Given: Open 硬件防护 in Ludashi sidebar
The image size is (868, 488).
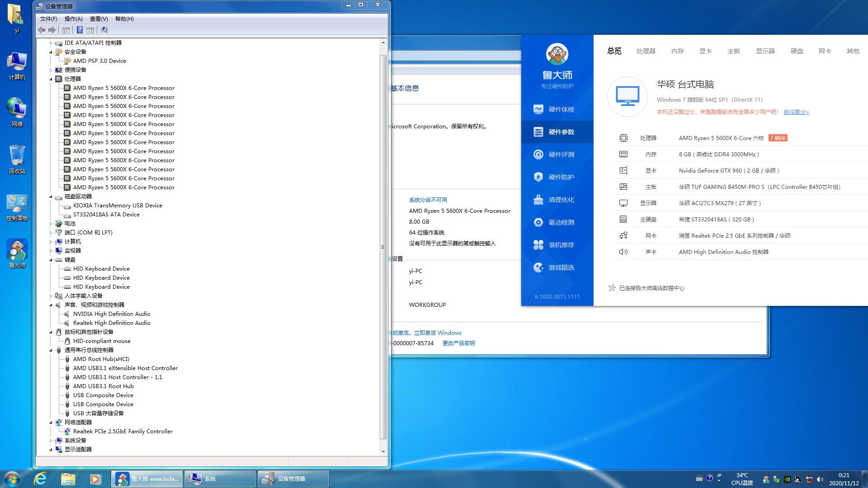Looking at the screenshot, I should coord(557,177).
